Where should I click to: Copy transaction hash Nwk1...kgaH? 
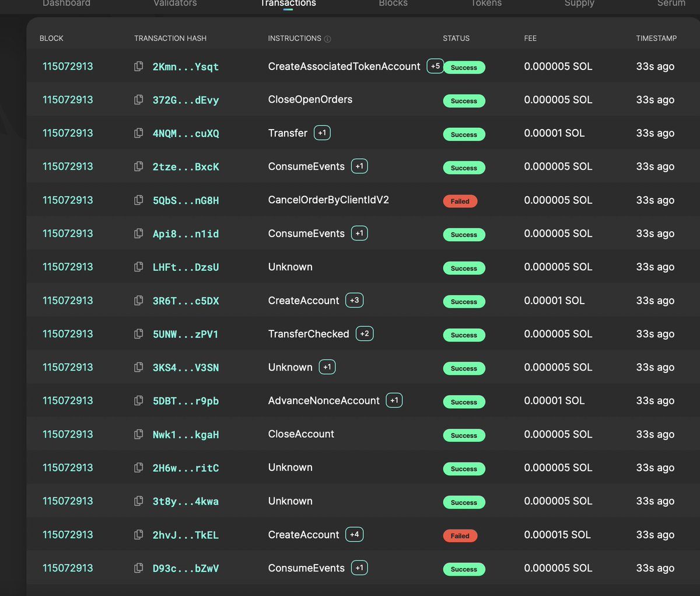[x=139, y=434]
